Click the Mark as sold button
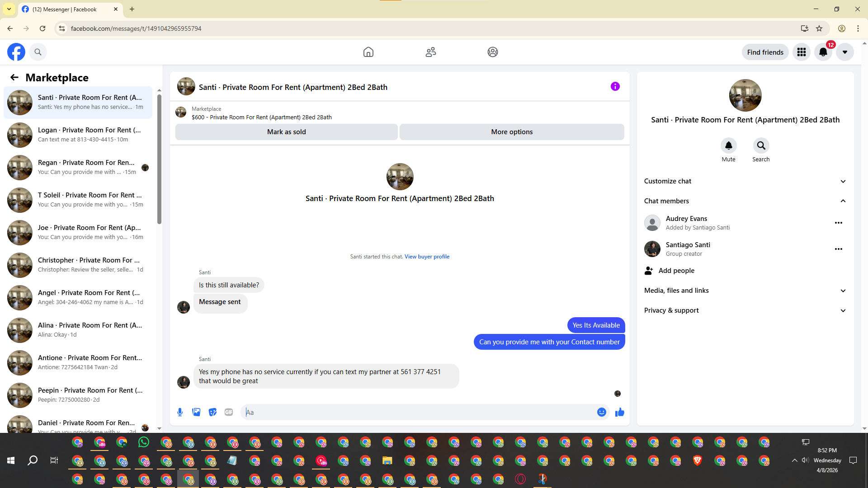The width and height of the screenshot is (868, 488). point(286,132)
